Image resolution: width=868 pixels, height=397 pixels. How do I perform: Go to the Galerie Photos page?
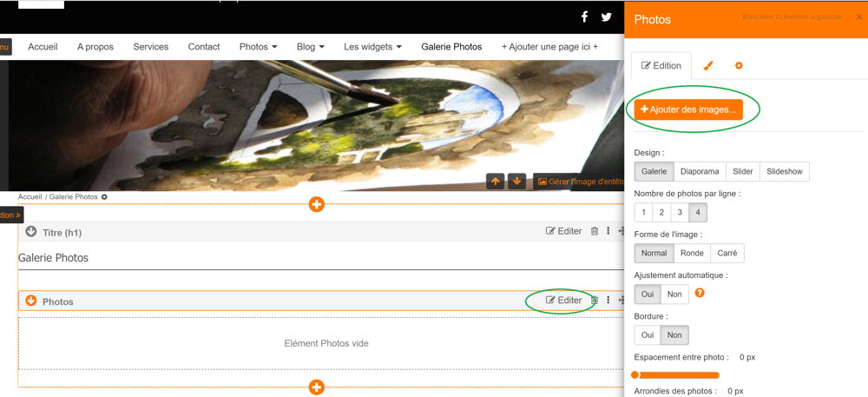[451, 47]
